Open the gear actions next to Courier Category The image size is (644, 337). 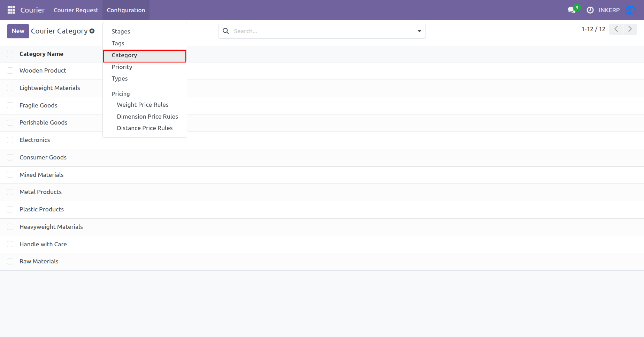tap(92, 31)
